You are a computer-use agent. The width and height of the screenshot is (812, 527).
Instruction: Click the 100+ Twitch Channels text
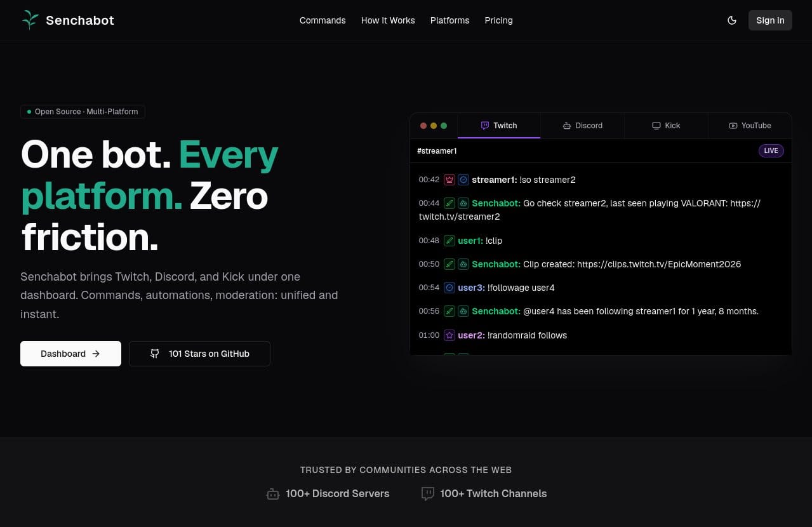493,494
